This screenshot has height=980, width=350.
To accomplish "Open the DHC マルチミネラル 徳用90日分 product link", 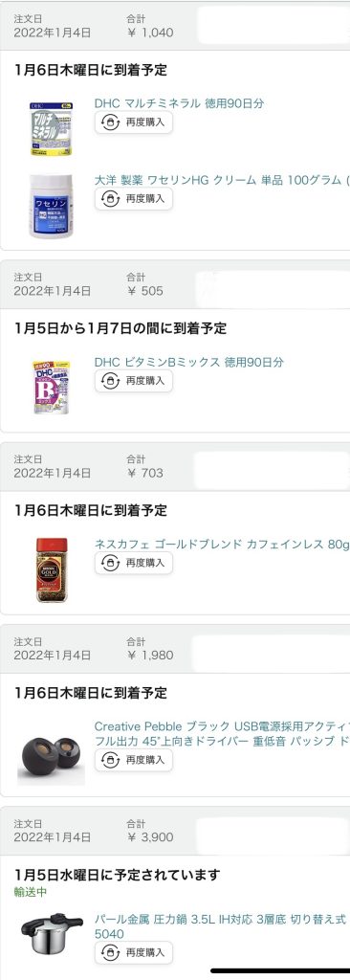I will [179, 103].
